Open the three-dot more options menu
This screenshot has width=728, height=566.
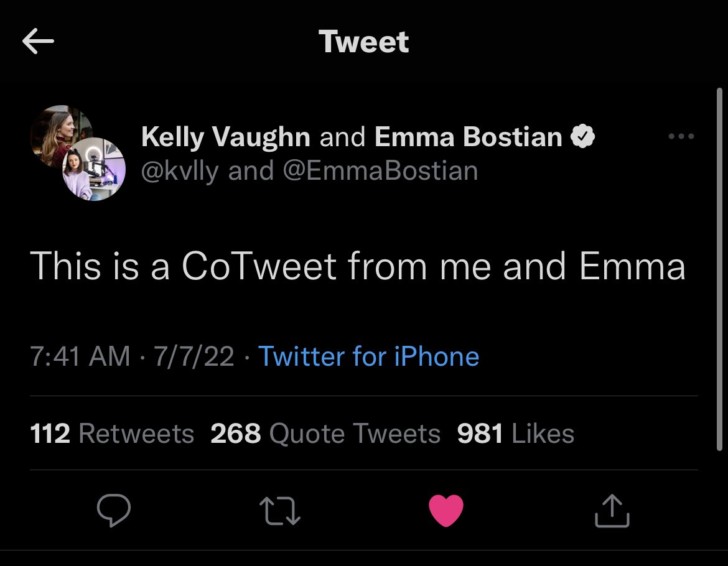coord(681,136)
